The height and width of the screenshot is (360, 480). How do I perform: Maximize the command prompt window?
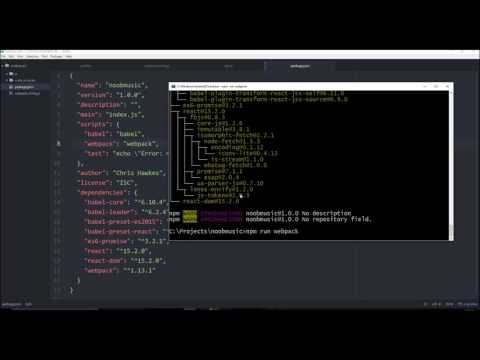pos(436,86)
